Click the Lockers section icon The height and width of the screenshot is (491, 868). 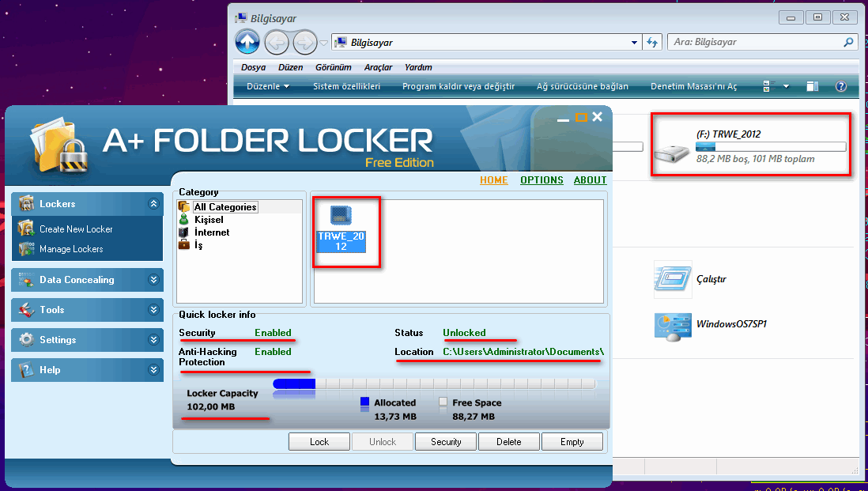tap(26, 204)
